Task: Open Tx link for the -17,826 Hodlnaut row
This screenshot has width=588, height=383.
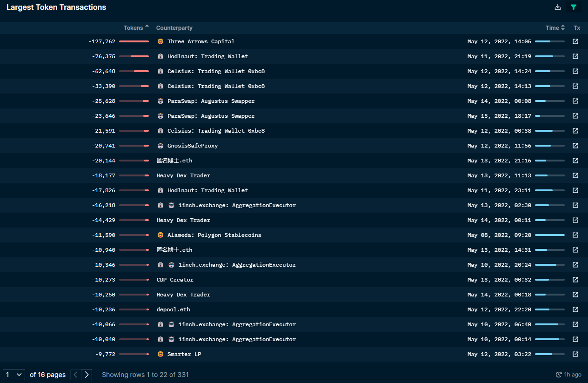Action: pos(575,190)
